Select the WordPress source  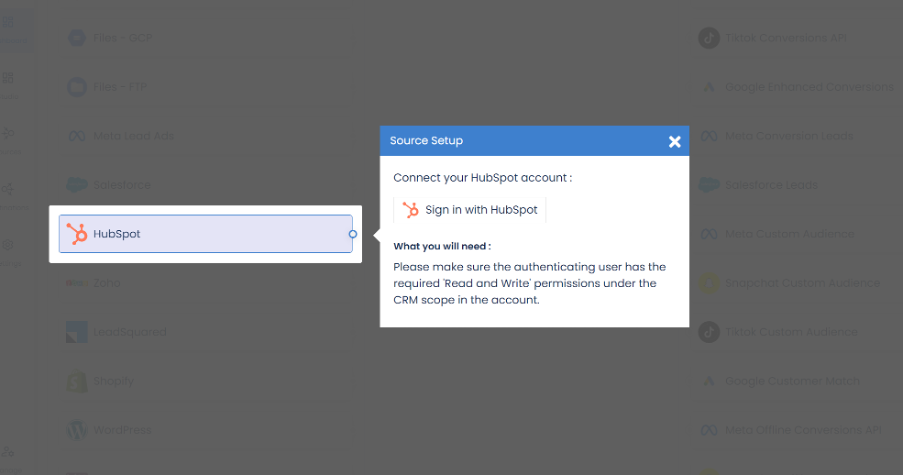206,430
